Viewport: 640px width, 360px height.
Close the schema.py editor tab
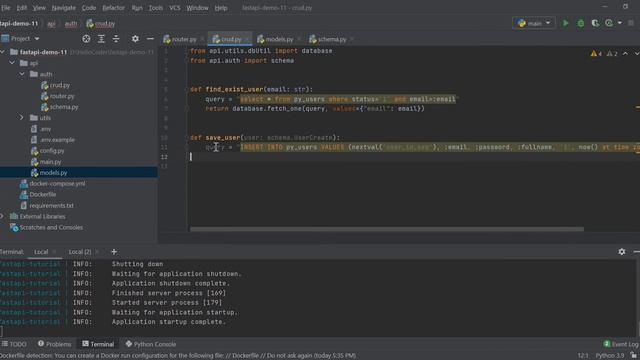point(352,39)
